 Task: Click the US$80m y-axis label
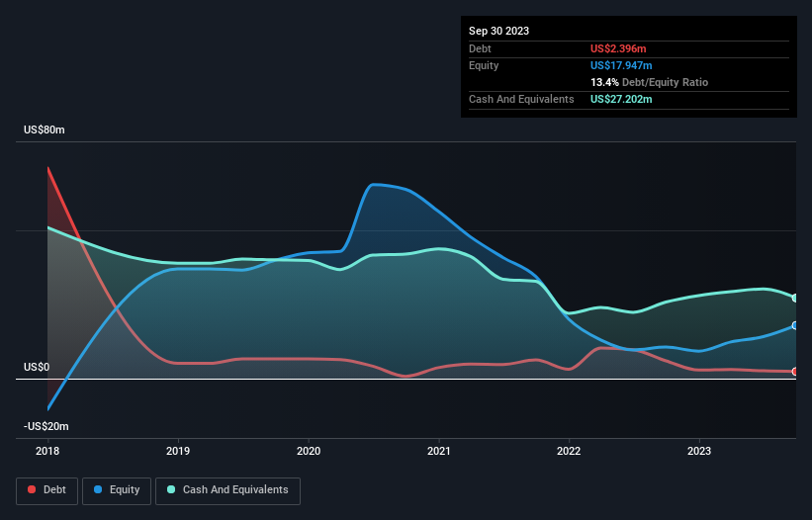[x=45, y=130]
